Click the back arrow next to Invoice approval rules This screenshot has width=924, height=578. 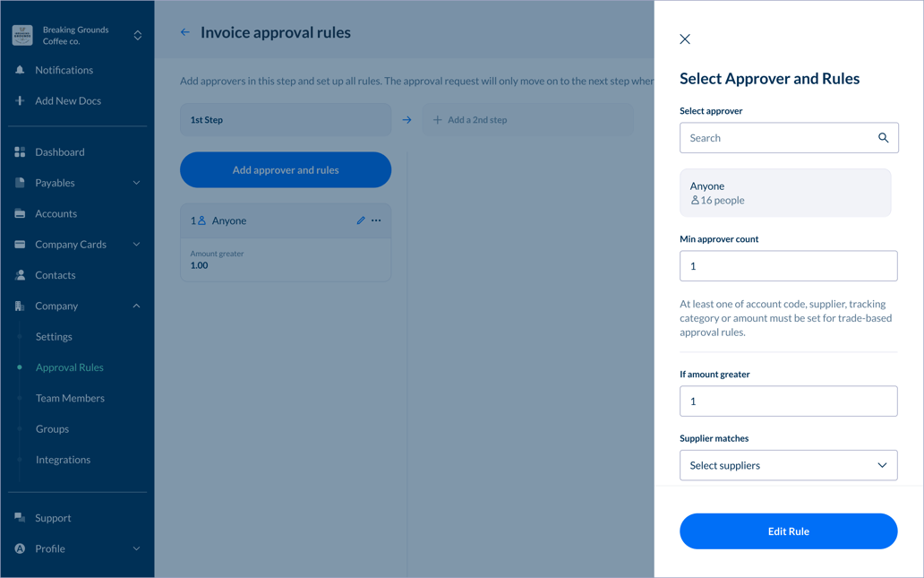185,30
